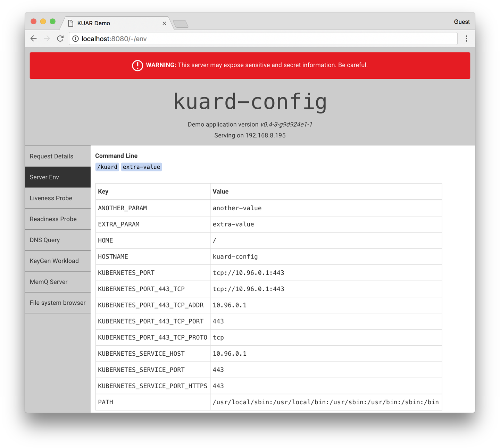
Task: Open the site information info icon
Action: click(x=75, y=39)
